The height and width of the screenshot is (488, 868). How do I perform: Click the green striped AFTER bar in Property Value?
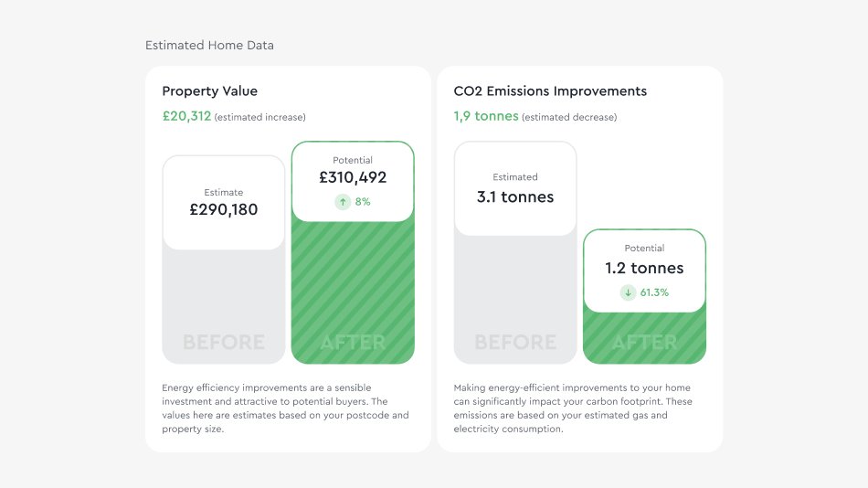353,293
